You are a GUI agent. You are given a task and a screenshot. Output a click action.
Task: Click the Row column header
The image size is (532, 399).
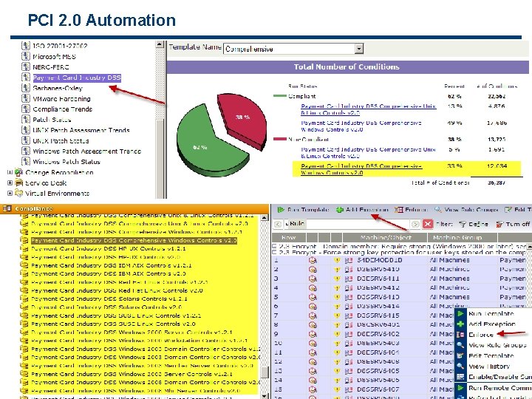pyautogui.click(x=288, y=237)
